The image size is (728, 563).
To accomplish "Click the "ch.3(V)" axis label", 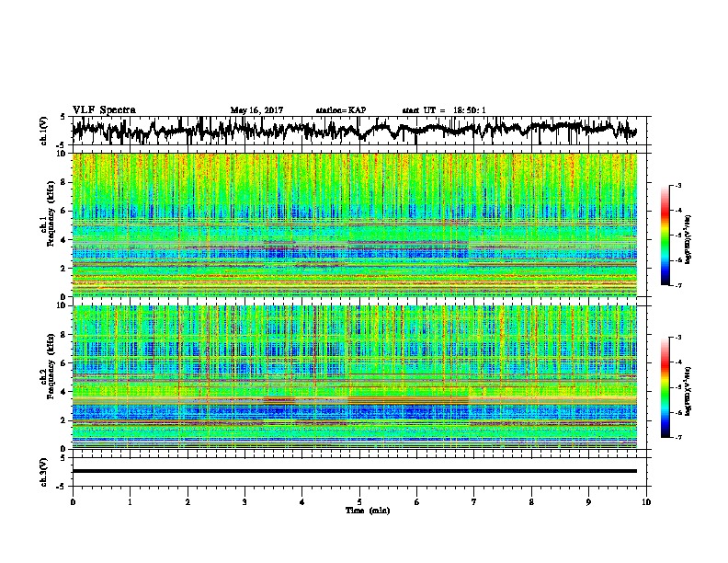I will pos(44,472).
